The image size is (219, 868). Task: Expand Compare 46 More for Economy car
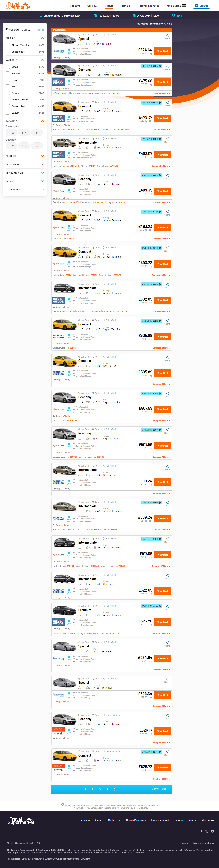click(x=161, y=93)
